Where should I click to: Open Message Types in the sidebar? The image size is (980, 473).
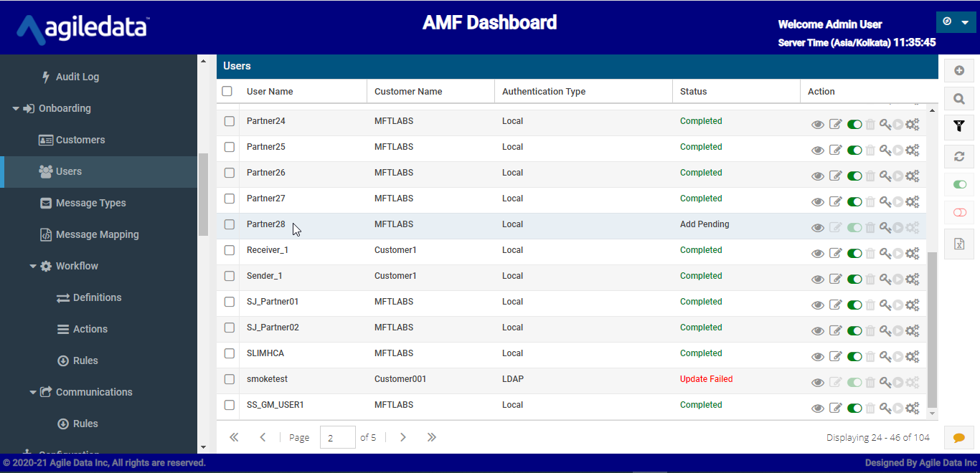tap(90, 203)
